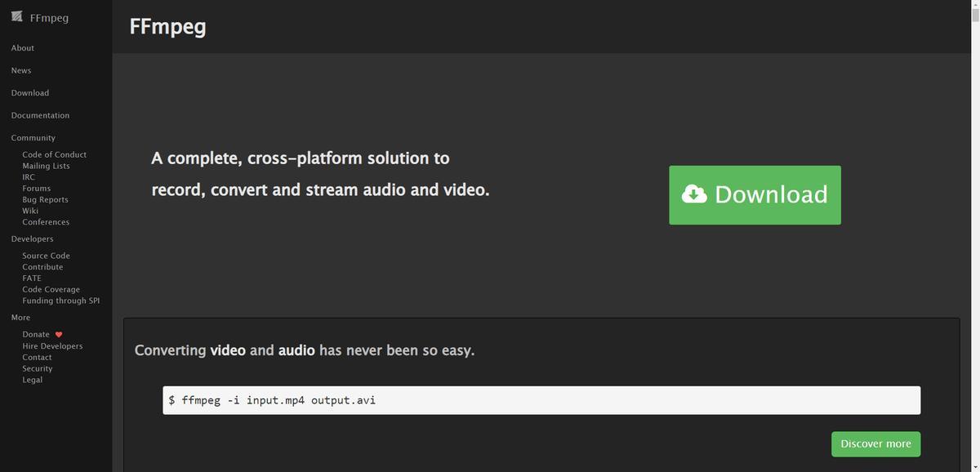Open the Code of Conduct link
This screenshot has width=980, height=472.
coord(54,154)
